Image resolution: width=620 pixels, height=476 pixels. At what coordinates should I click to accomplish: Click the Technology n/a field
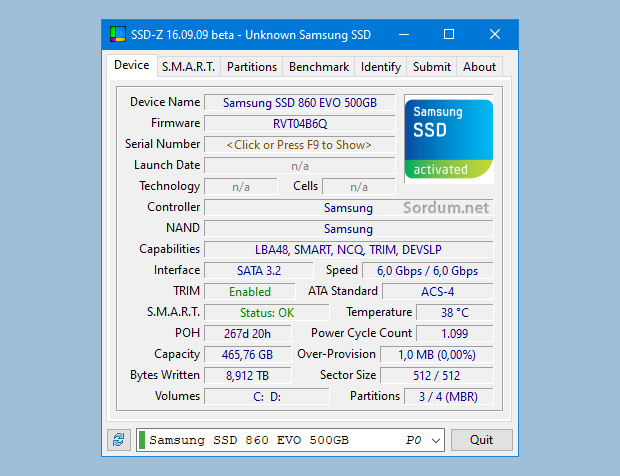click(241, 187)
